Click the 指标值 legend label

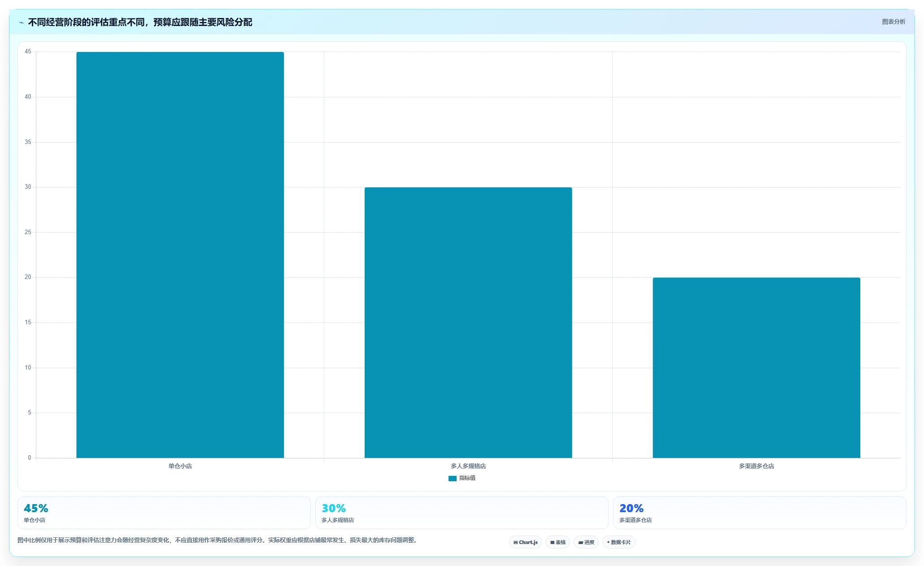(x=467, y=478)
